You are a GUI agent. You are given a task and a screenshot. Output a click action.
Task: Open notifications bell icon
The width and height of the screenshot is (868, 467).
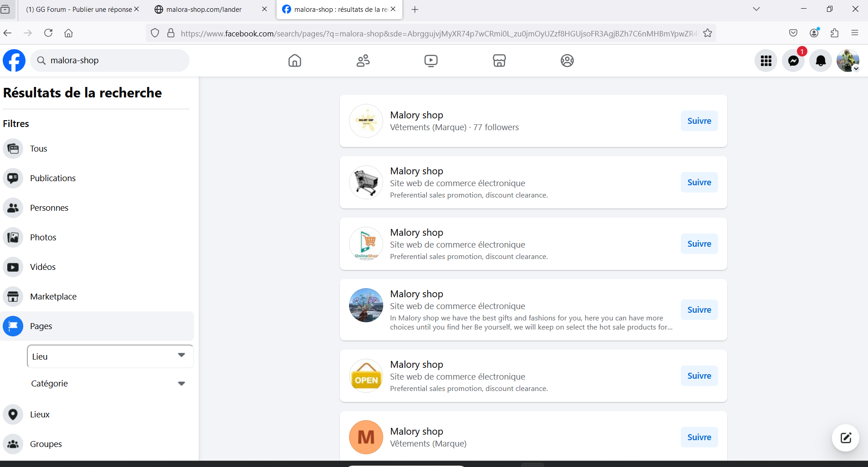click(x=821, y=61)
